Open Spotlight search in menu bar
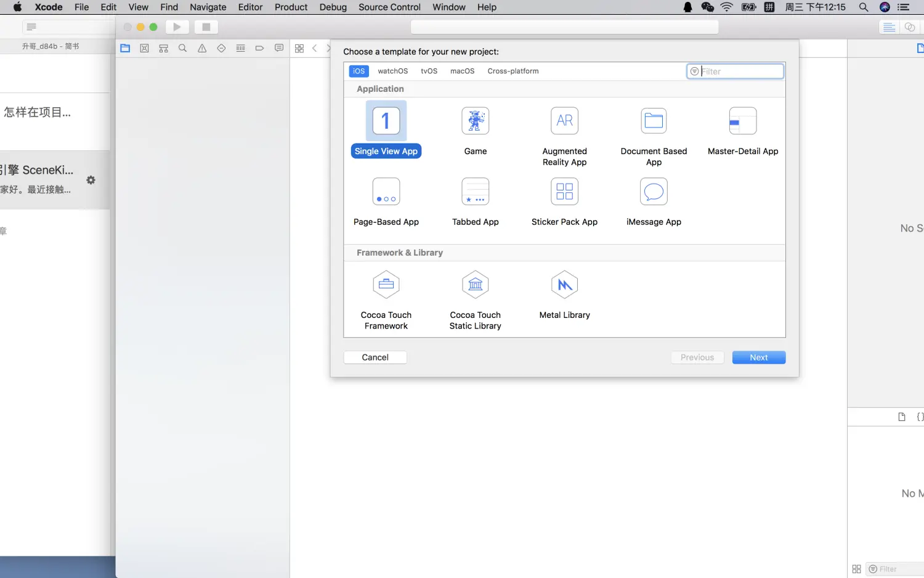This screenshot has width=924, height=578. 864,7
